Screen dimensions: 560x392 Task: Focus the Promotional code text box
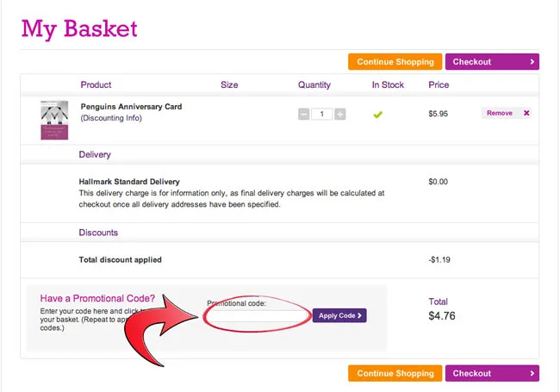click(257, 316)
